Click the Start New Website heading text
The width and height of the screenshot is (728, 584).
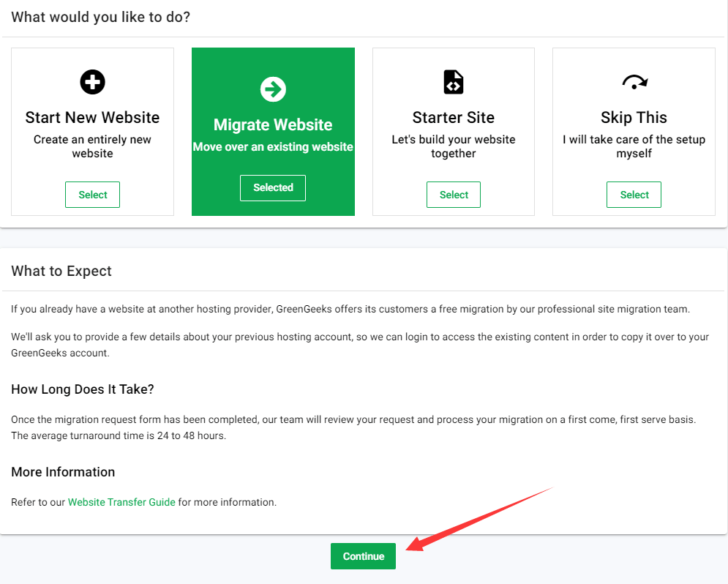92,117
